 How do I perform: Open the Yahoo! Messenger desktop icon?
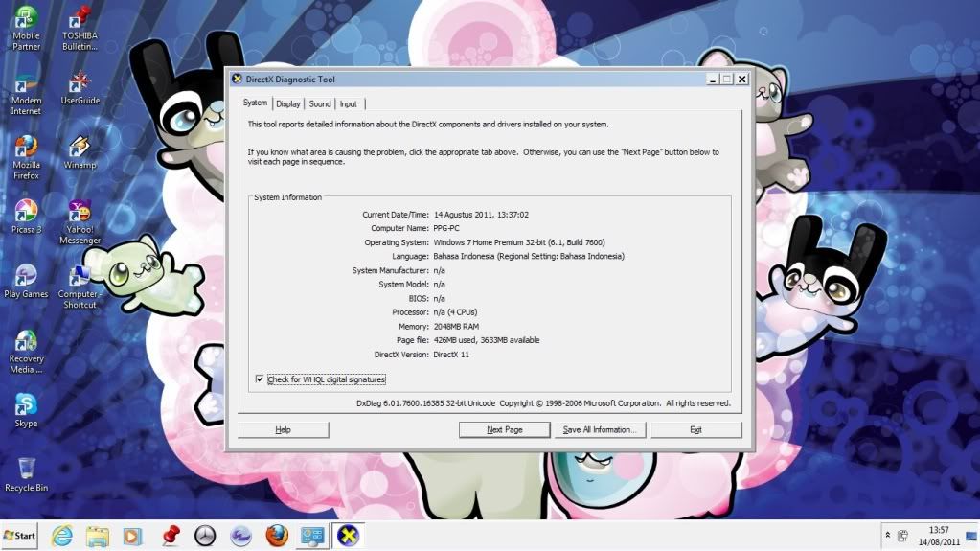click(80, 222)
